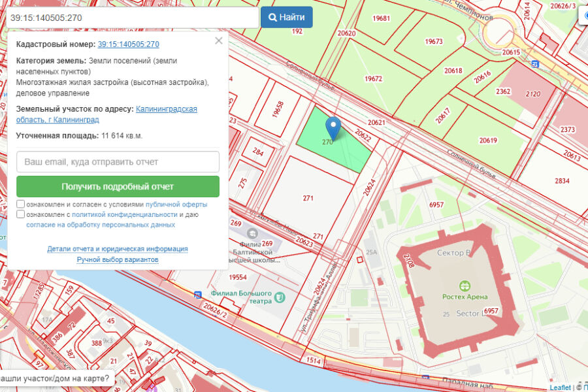Close the cadastral info panel
588x392 pixels.
pos(218,41)
